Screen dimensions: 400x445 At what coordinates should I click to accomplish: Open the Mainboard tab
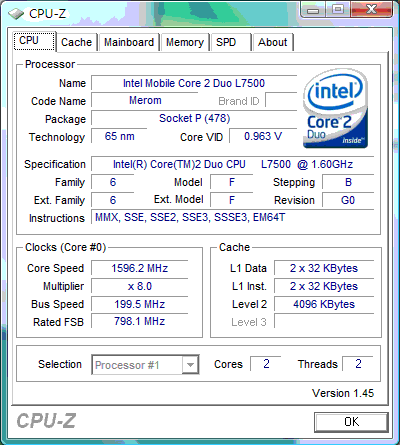129,42
